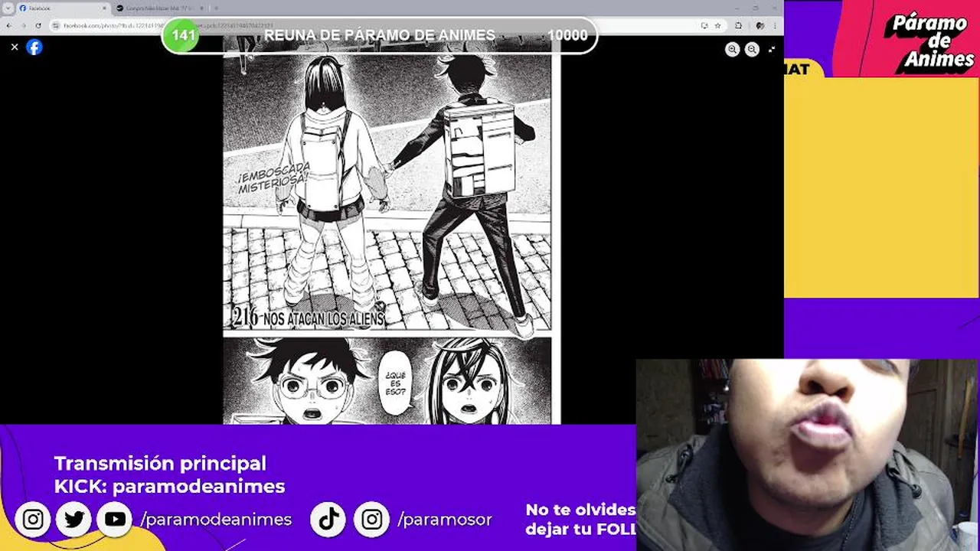Click the 216 NOS ATACAN LOS ALIENS title

point(308,317)
